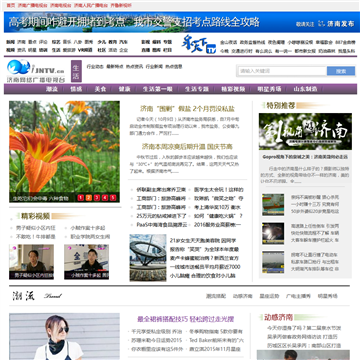Open the woman with sunglasses fashion image

pos(64,336)
